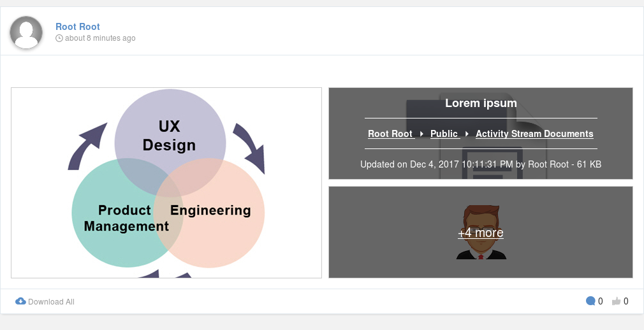
Task: Open the Lorem ipsum document title
Action: point(481,103)
